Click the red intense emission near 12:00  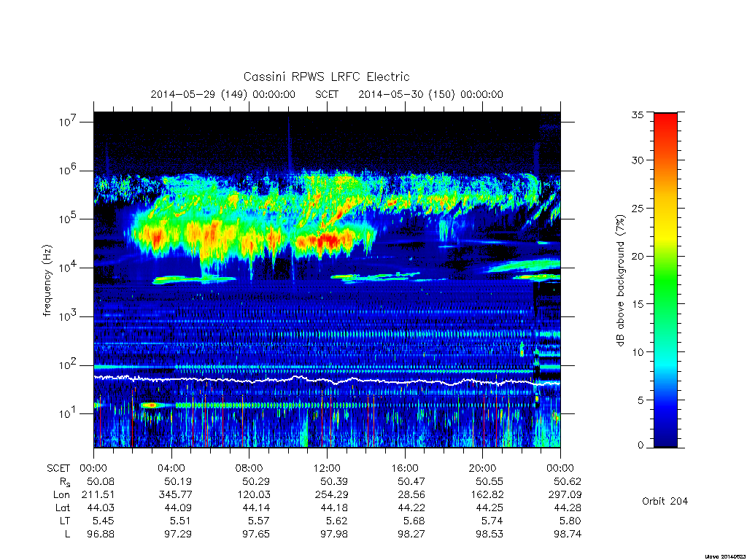point(328,239)
